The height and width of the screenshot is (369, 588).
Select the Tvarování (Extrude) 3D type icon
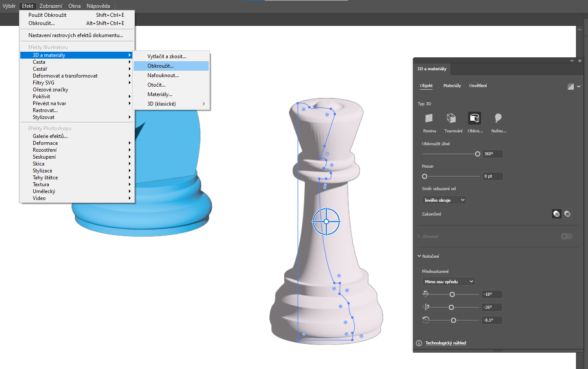pos(451,119)
